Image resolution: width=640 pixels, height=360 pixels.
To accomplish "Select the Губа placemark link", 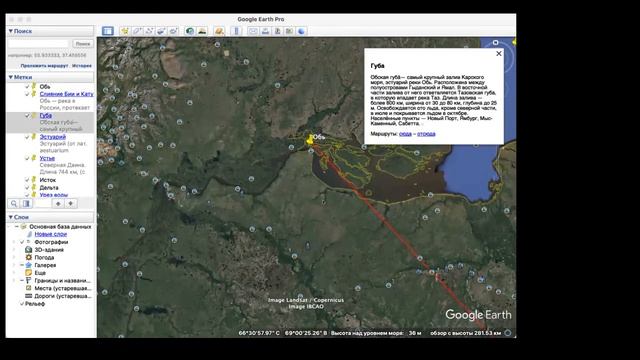I will point(46,116).
